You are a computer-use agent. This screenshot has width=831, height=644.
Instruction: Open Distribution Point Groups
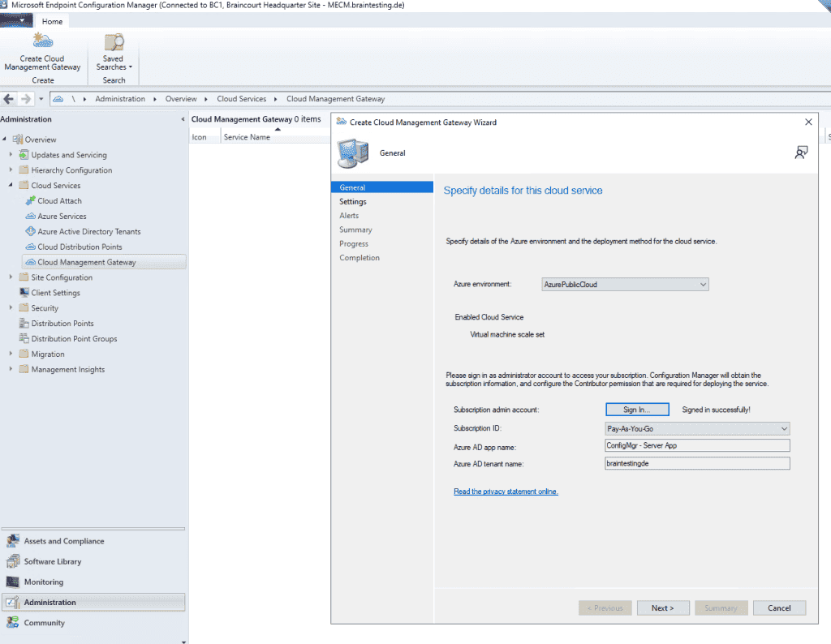pos(75,338)
